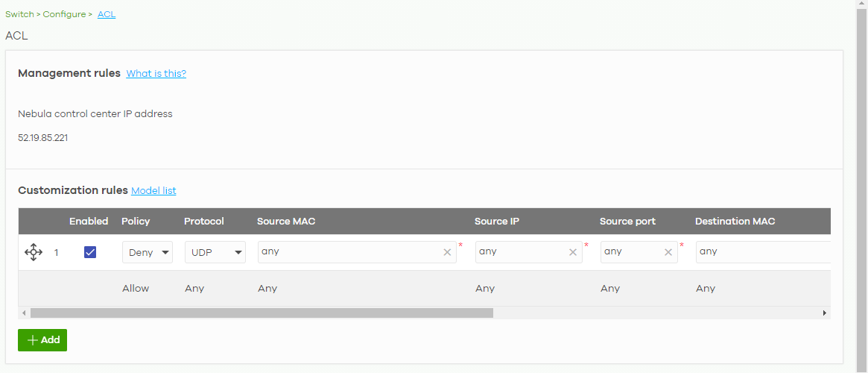Click the right arrow of the horizontal scrollbar
Image resolution: width=868 pixels, height=373 pixels.
click(825, 313)
